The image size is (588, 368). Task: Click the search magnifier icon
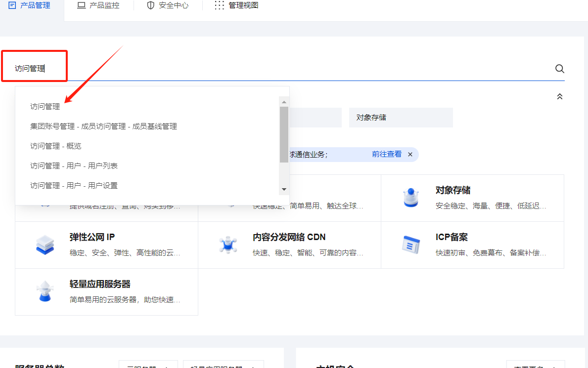[559, 69]
